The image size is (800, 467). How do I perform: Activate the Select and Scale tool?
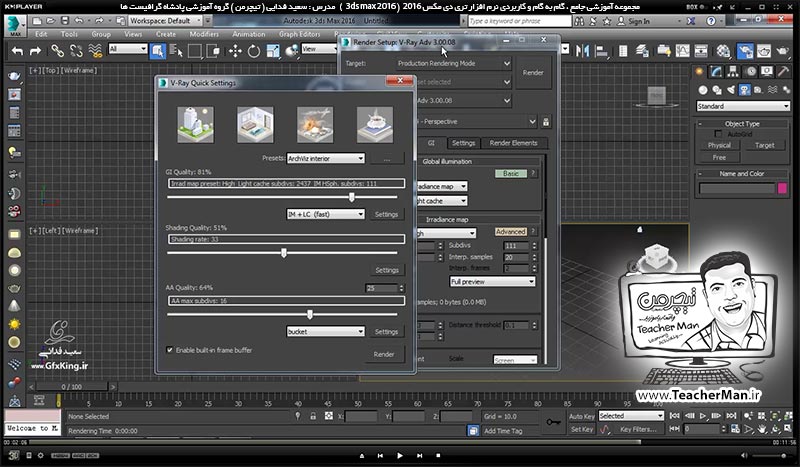click(x=272, y=51)
